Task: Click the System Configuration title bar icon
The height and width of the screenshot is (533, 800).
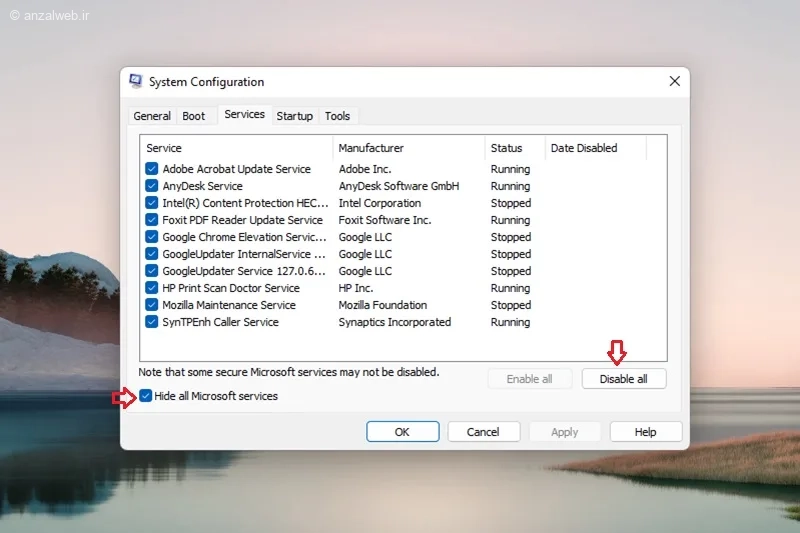Action: tap(135, 82)
